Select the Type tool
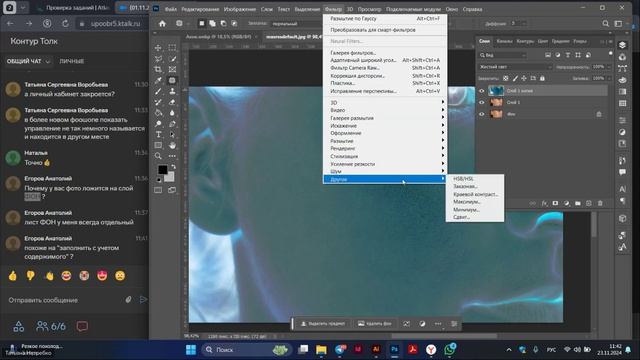This screenshot has width=640, height=360. [158, 134]
